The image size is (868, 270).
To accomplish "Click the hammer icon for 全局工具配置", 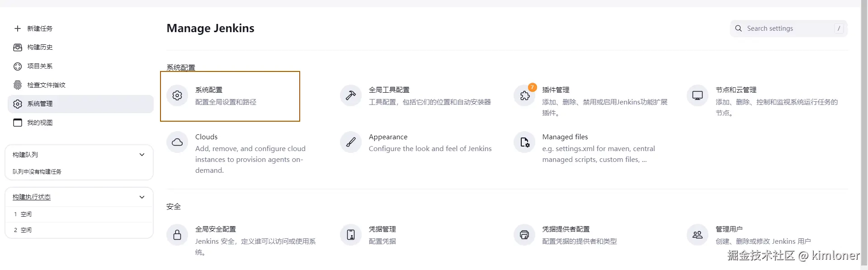I will click(x=351, y=95).
